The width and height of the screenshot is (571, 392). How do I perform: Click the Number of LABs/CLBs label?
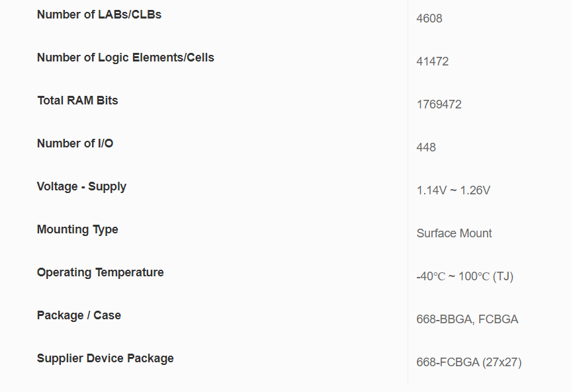[x=99, y=15]
